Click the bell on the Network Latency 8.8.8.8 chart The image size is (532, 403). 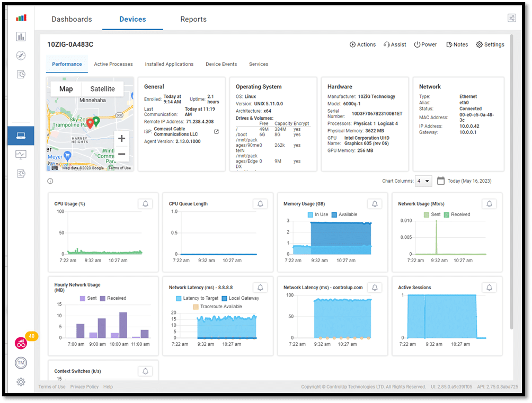pyautogui.click(x=260, y=288)
